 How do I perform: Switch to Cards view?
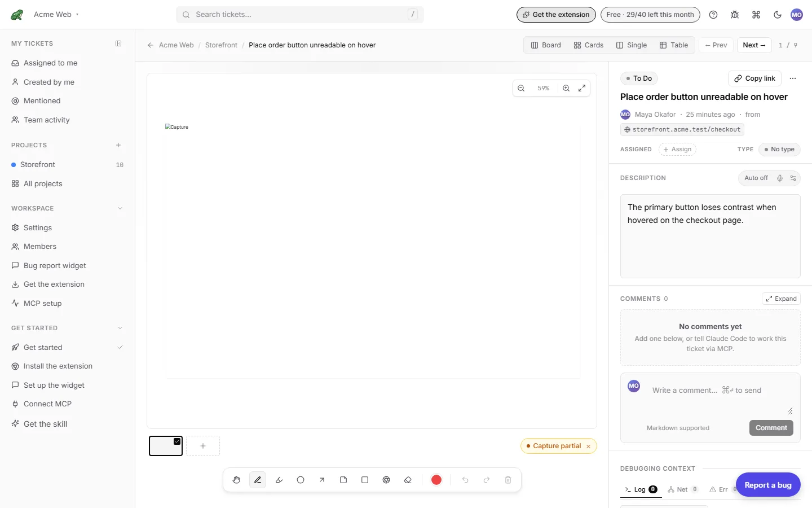(x=589, y=45)
